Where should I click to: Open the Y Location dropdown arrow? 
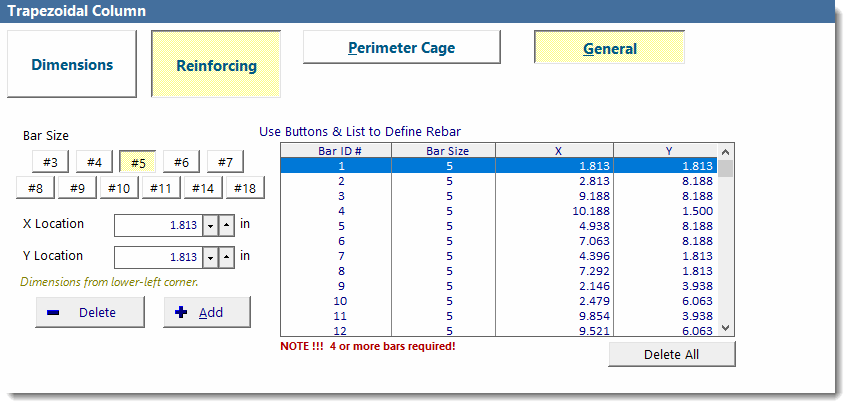[210, 257]
